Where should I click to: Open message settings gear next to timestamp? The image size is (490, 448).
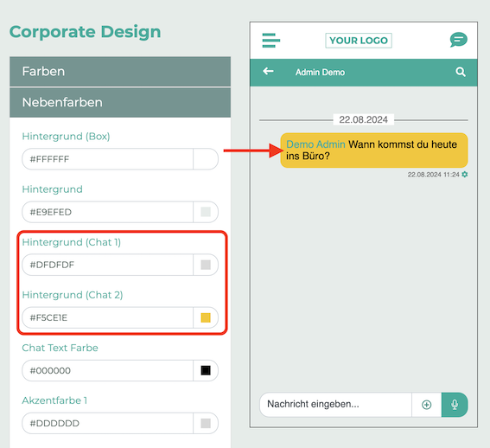[465, 175]
